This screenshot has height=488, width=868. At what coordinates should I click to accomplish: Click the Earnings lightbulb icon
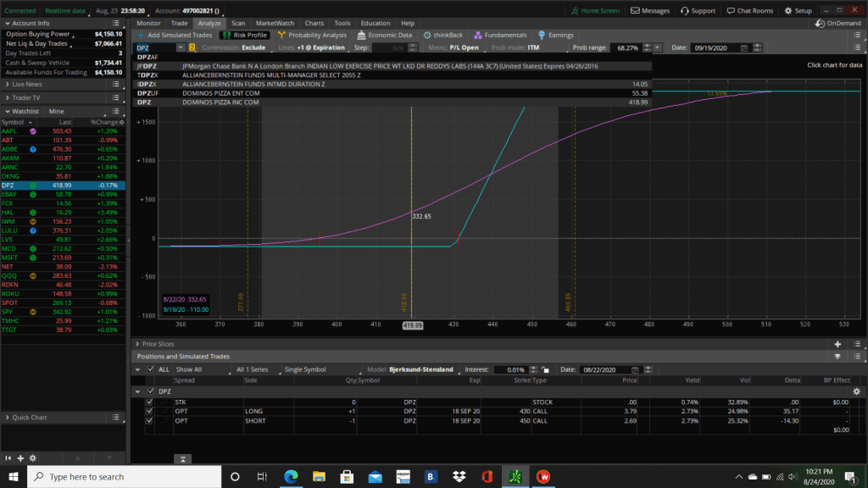pos(542,36)
